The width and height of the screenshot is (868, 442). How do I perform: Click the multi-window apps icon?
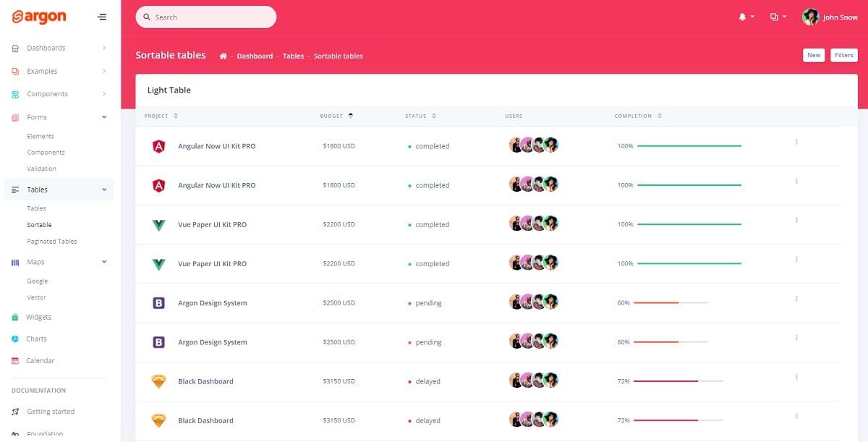pyautogui.click(x=775, y=17)
